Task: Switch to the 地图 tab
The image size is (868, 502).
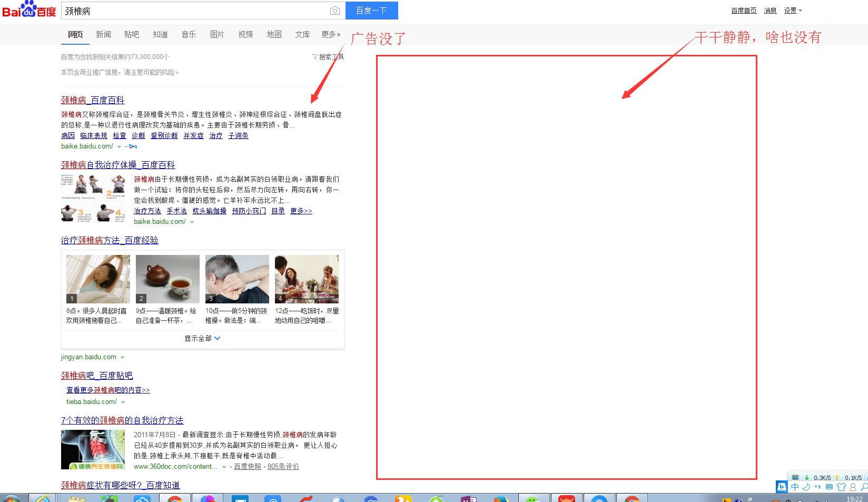Action: click(274, 34)
